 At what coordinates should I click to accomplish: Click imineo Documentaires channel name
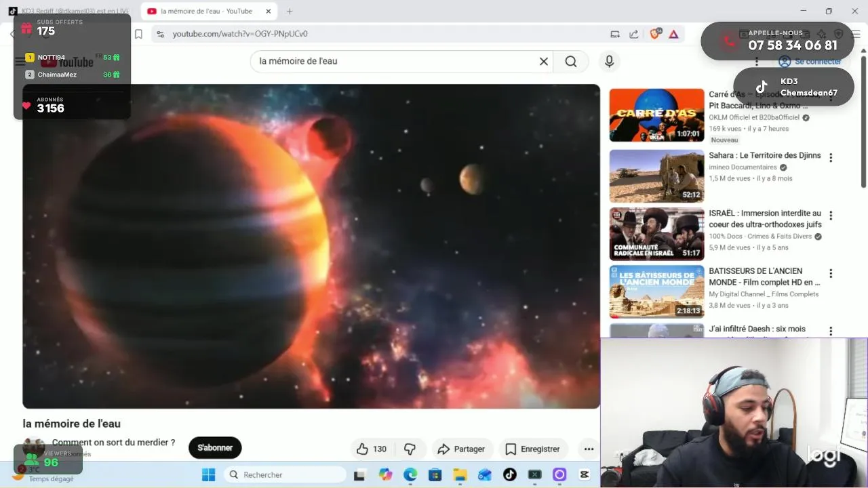743,167
